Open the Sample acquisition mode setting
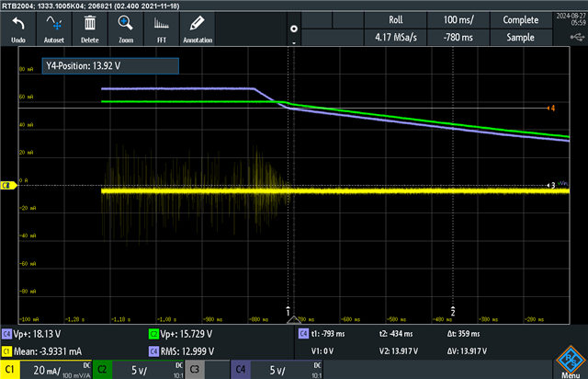588x379 pixels. pyautogui.click(x=521, y=37)
